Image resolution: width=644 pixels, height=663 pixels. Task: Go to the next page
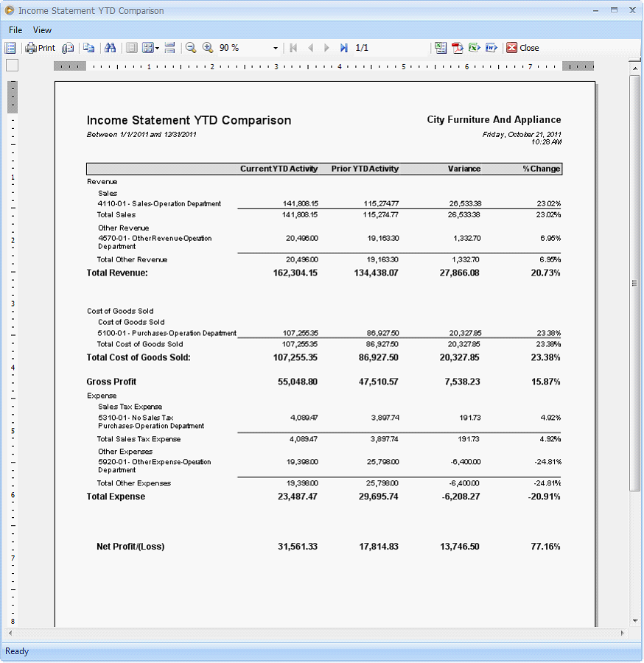[x=326, y=48]
